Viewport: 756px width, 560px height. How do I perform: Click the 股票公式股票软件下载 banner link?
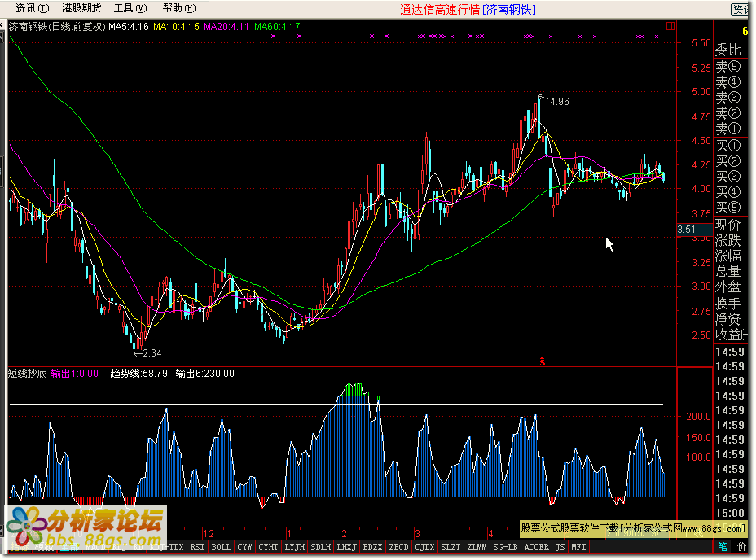click(x=633, y=528)
